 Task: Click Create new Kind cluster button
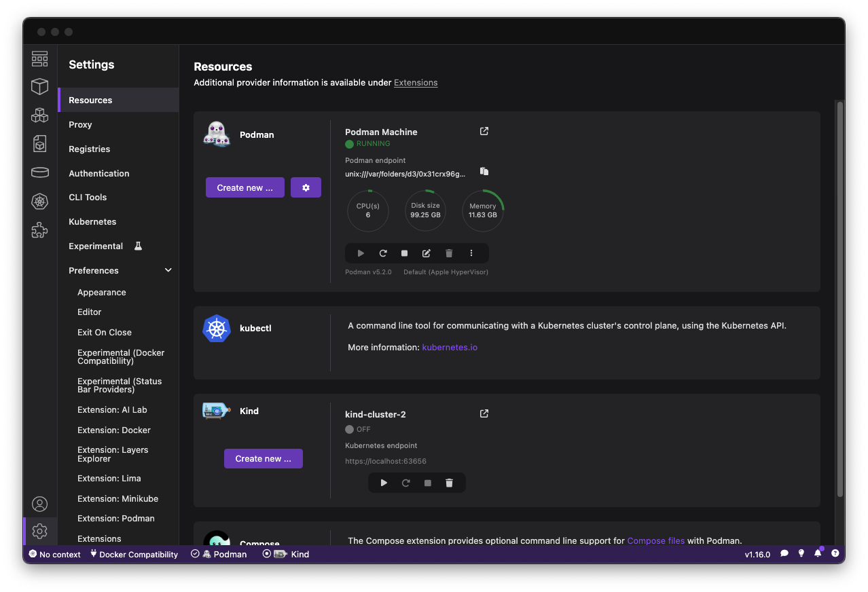tap(263, 459)
